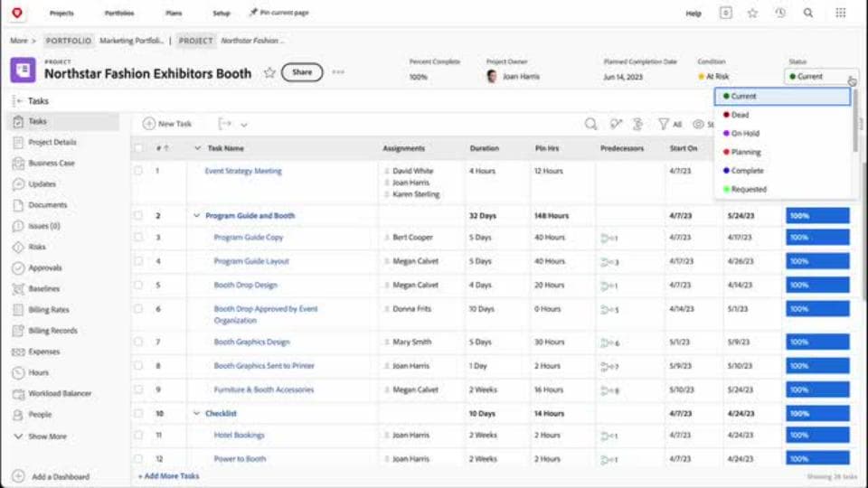Open Expenses section in sidebar

43,352
